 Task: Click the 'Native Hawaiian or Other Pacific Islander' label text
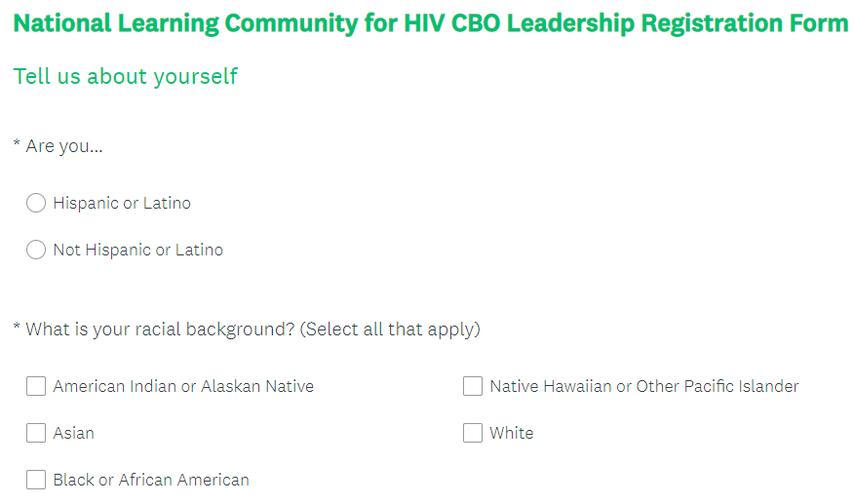tap(643, 386)
